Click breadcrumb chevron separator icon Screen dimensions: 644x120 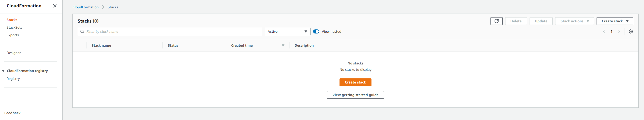pyautogui.click(x=103, y=7)
